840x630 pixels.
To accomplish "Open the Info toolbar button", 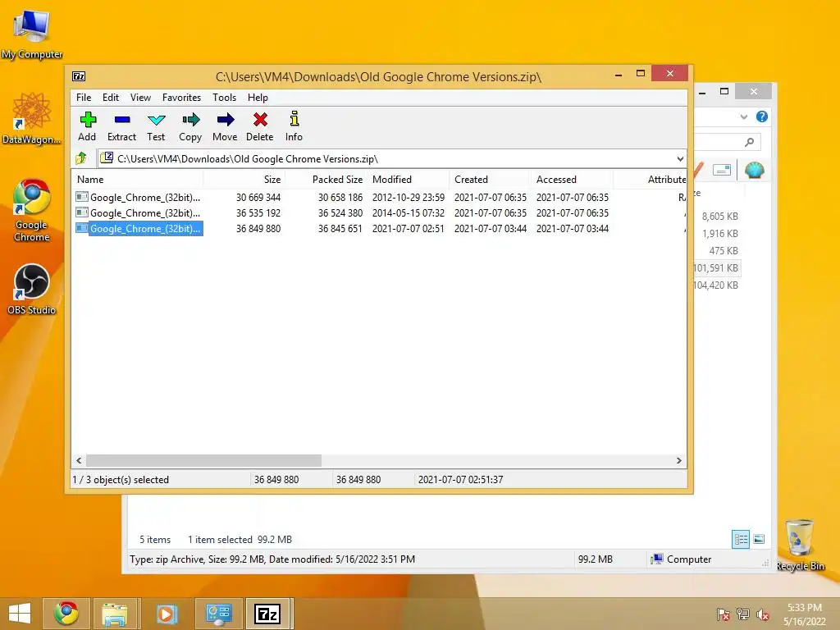I will pos(294,127).
